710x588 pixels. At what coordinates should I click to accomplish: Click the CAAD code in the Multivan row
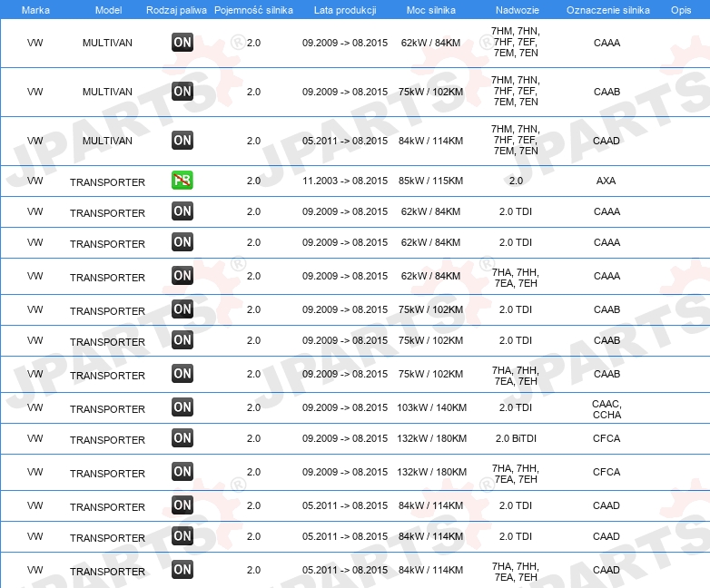(x=606, y=141)
